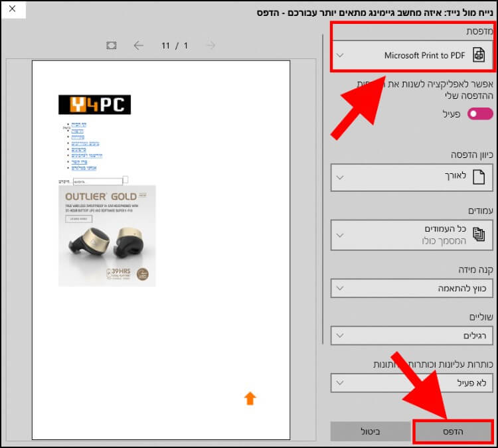Click the מדפסת label
The height and width of the screenshot is (448, 498).
[479, 31]
